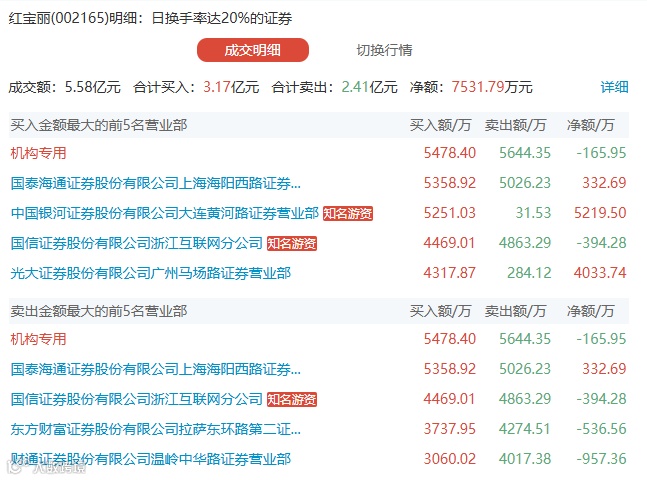Click the title 红宝丽(002165)明细
The image size is (647, 480).
(73, 18)
